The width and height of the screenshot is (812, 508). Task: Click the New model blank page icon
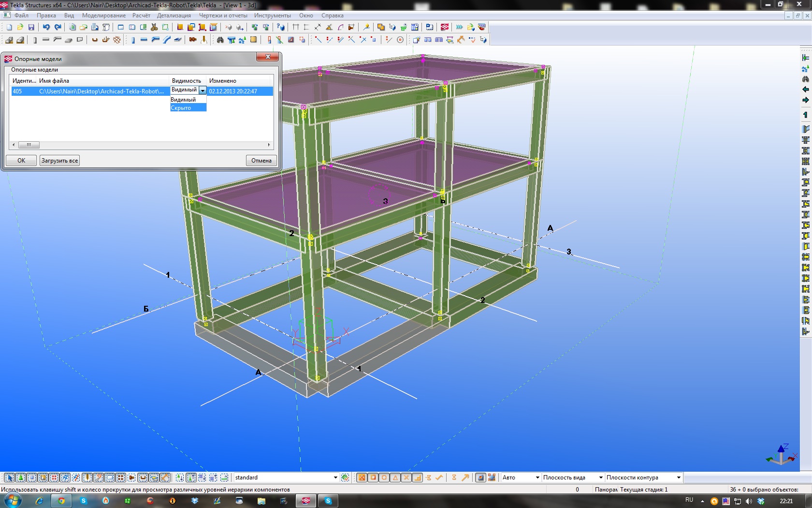(x=9, y=27)
